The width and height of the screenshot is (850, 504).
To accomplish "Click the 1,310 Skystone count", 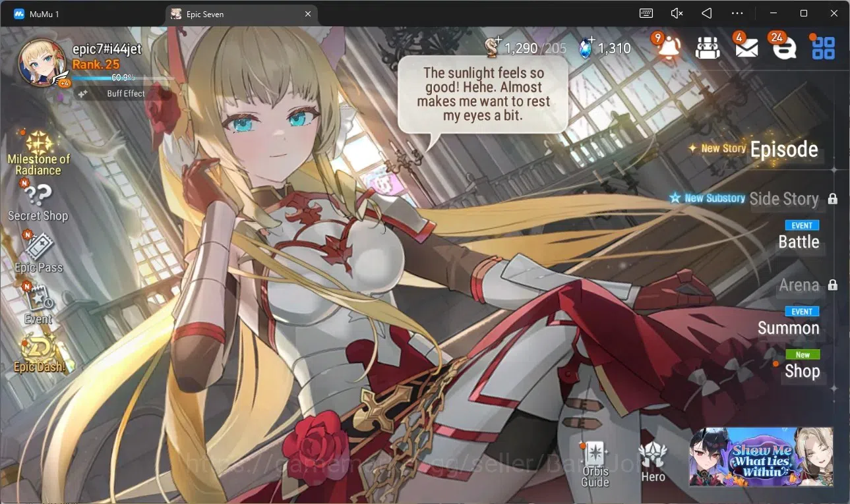I will pyautogui.click(x=615, y=48).
